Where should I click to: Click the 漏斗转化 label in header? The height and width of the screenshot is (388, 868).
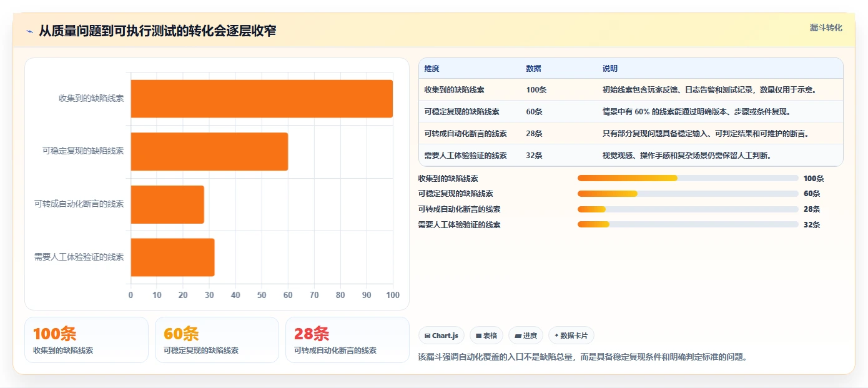click(826, 28)
